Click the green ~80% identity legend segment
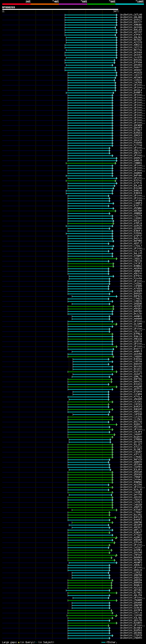Image resolution: width=146 pixels, height=644 pixels. (x=101, y=4)
